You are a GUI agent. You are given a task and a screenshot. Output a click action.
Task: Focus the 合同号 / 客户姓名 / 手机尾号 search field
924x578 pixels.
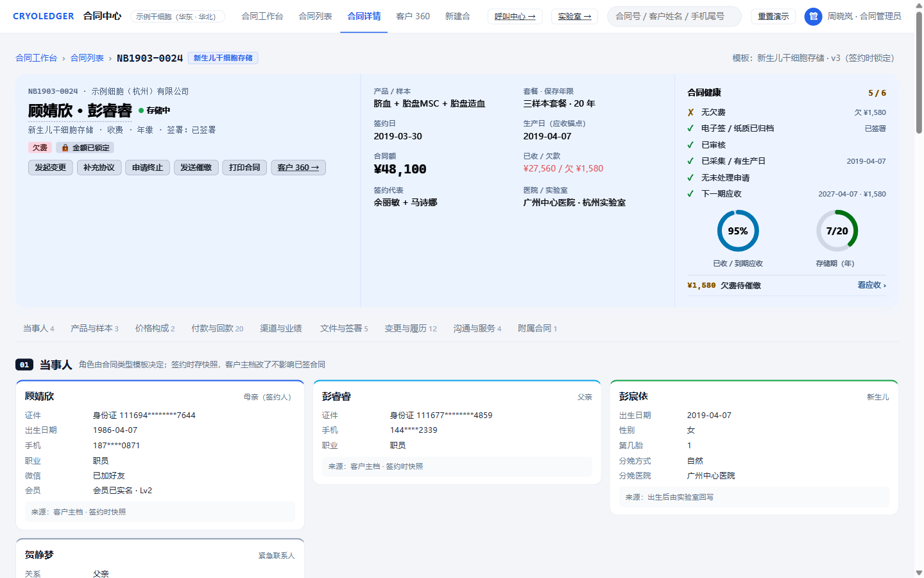click(x=674, y=17)
